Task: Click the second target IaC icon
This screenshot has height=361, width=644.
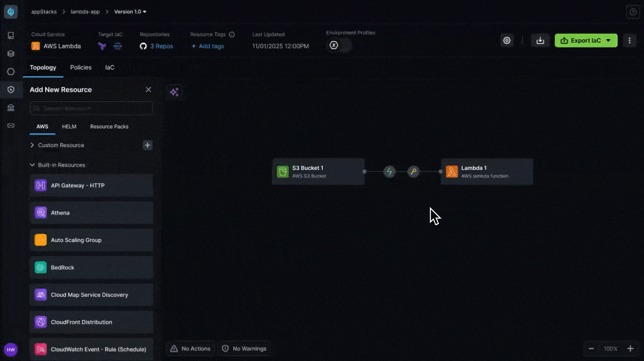Action: (118, 46)
